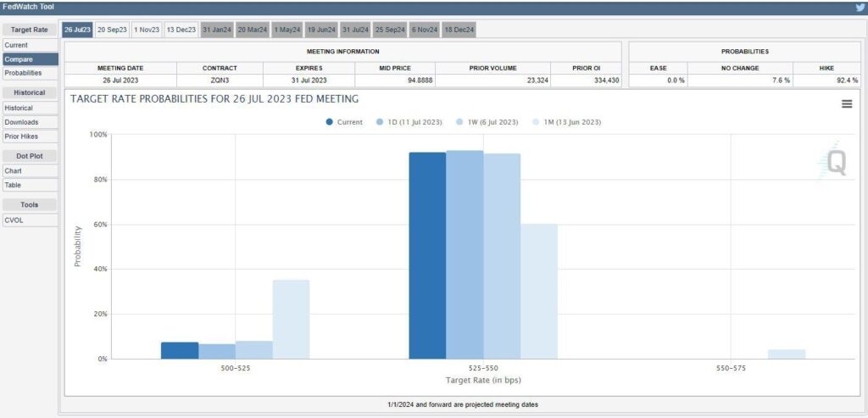The height and width of the screenshot is (418, 868).
Task: Show the Dot Plot Chart
Action: click(13, 171)
